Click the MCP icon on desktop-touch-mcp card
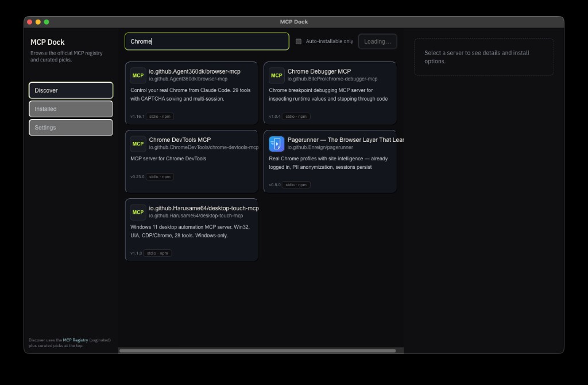588x385 pixels. tap(138, 212)
